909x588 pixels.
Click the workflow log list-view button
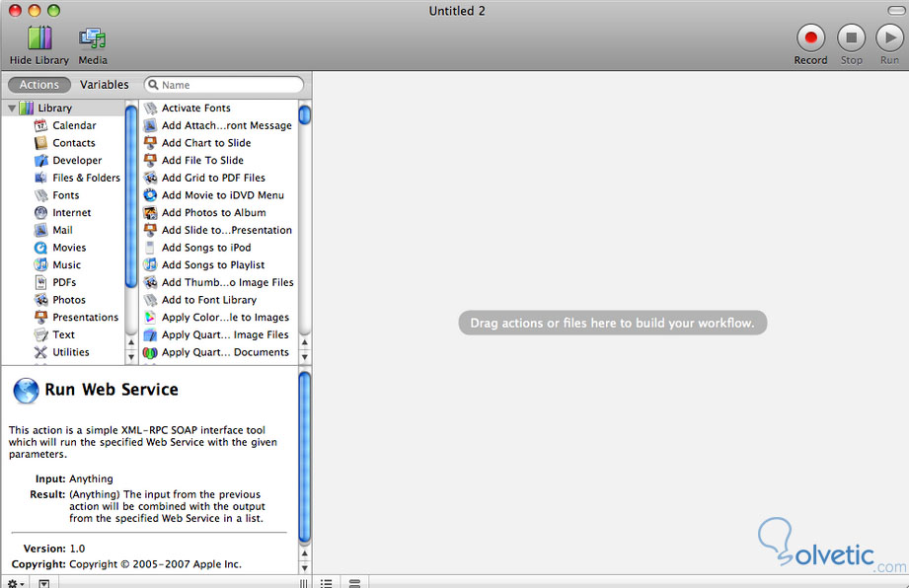(x=327, y=583)
